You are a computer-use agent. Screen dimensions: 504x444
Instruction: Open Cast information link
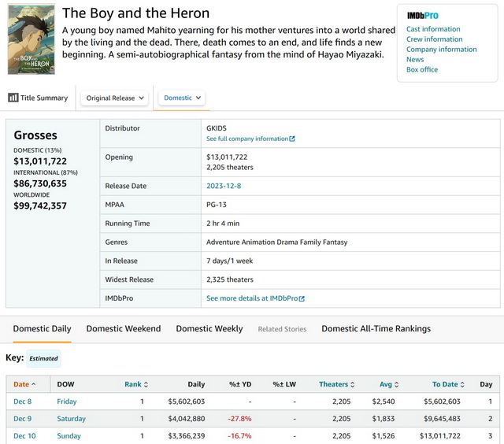(x=433, y=29)
